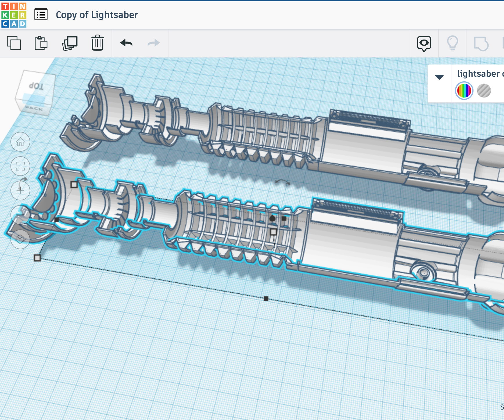Open the designs list icon
Screen dimensions: 504x420
[41, 15]
